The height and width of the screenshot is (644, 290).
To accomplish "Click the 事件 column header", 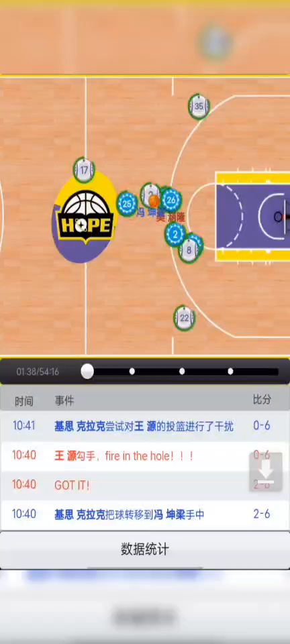I will tap(64, 401).
